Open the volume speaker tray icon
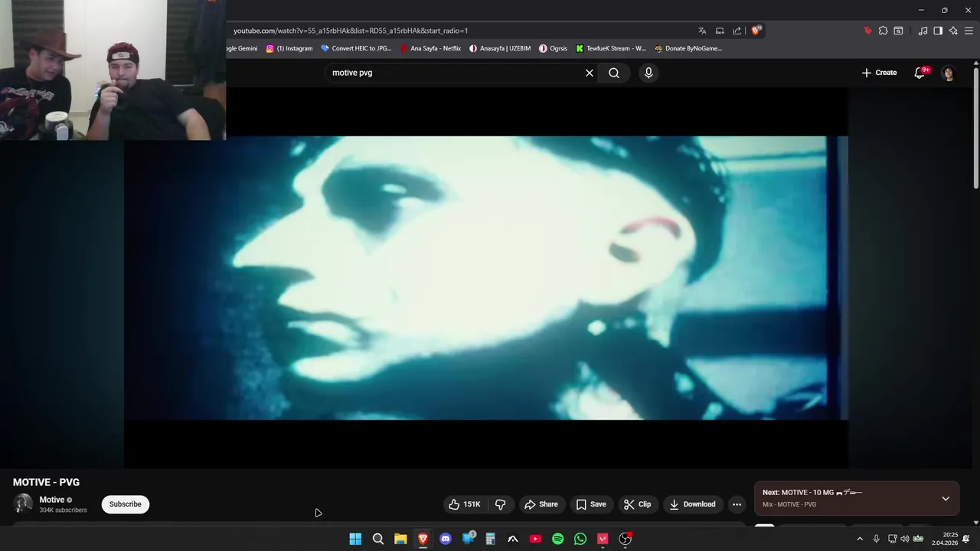The width and height of the screenshot is (980, 551). click(x=905, y=539)
